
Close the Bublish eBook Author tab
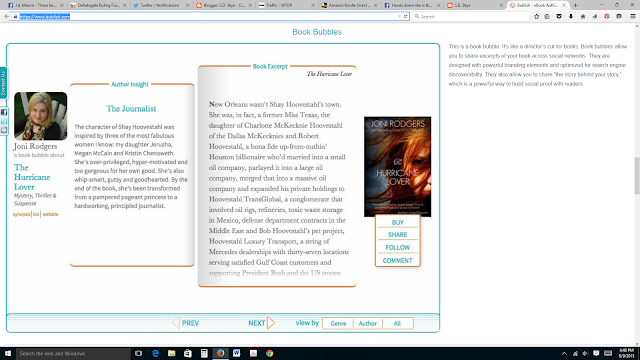click(x=564, y=5)
